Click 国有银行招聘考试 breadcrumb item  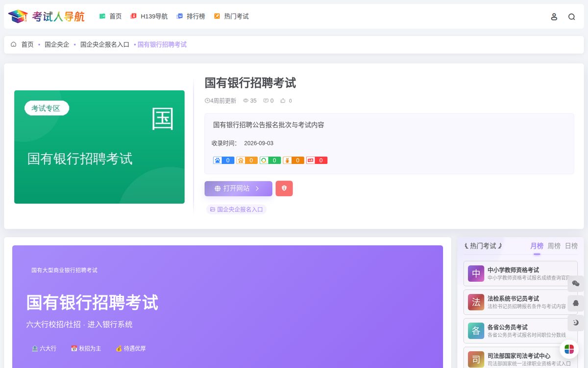point(162,45)
